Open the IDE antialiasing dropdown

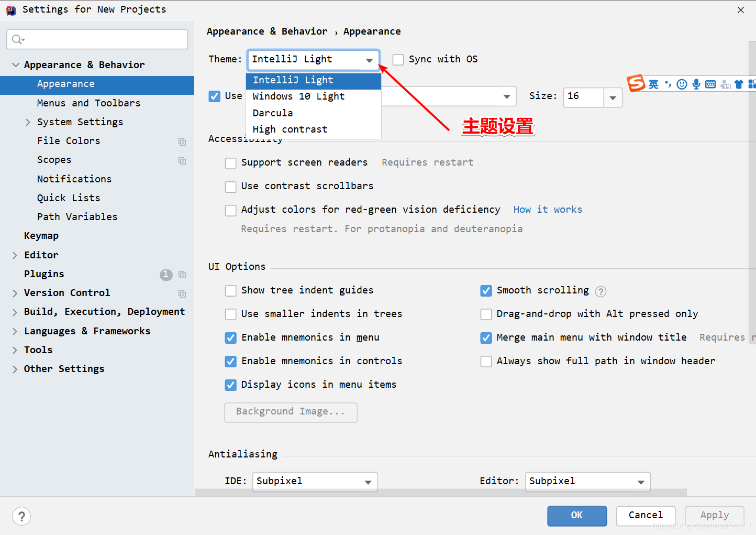[x=315, y=482]
